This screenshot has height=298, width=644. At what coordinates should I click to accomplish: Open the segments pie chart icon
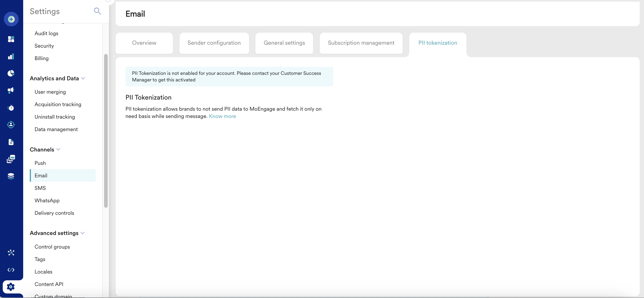11,73
